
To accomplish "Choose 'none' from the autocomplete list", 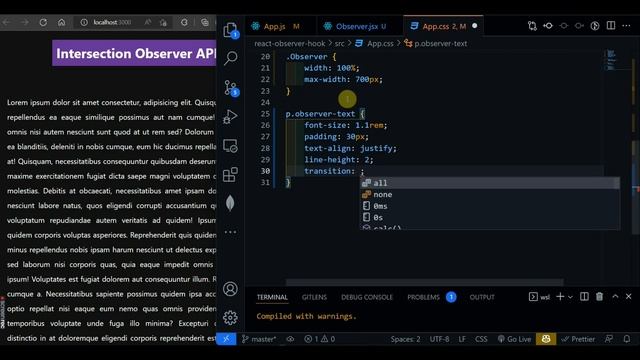I will click(x=490, y=194).
